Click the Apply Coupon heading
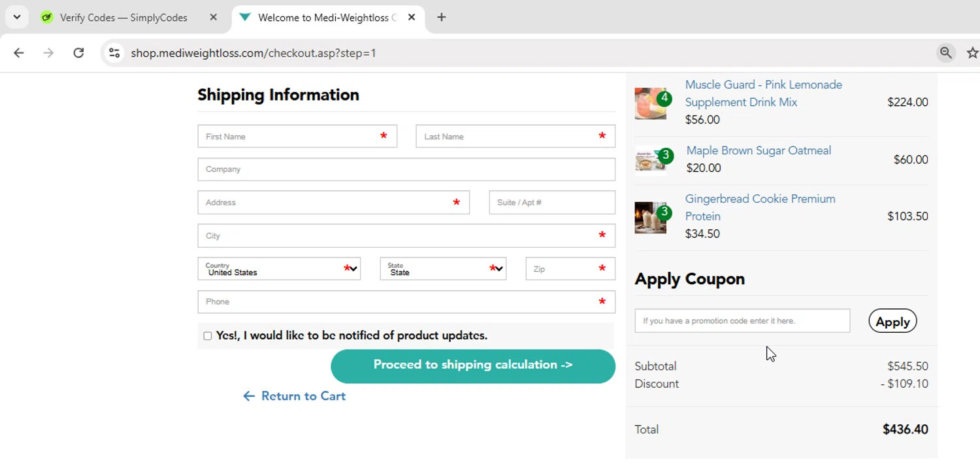 point(690,279)
